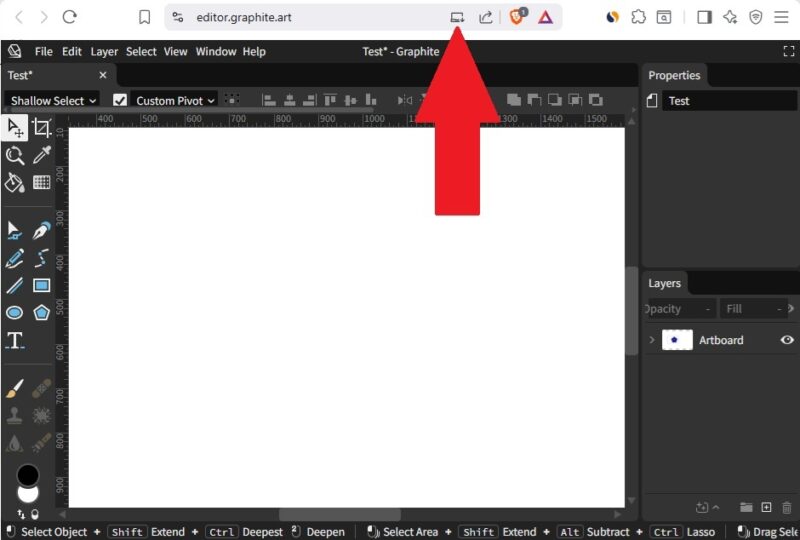800x540 pixels.
Task: Select the Pen tool
Action: click(41, 231)
